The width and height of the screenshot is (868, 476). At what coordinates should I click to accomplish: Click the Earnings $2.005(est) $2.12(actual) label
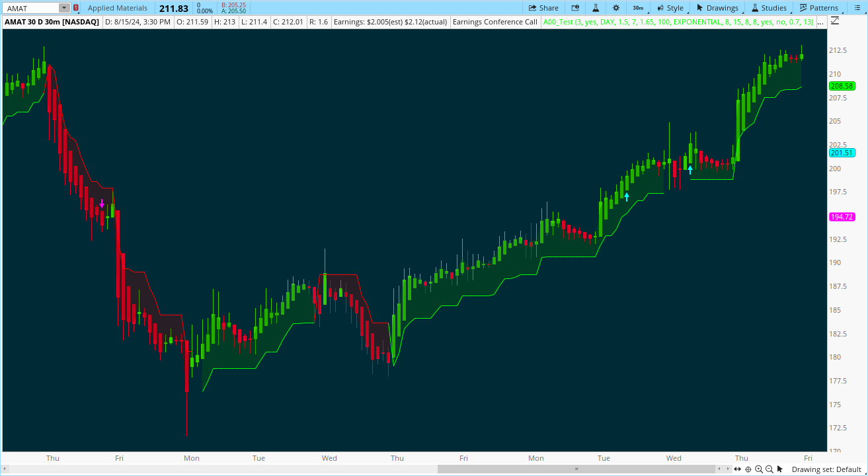click(390, 22)
